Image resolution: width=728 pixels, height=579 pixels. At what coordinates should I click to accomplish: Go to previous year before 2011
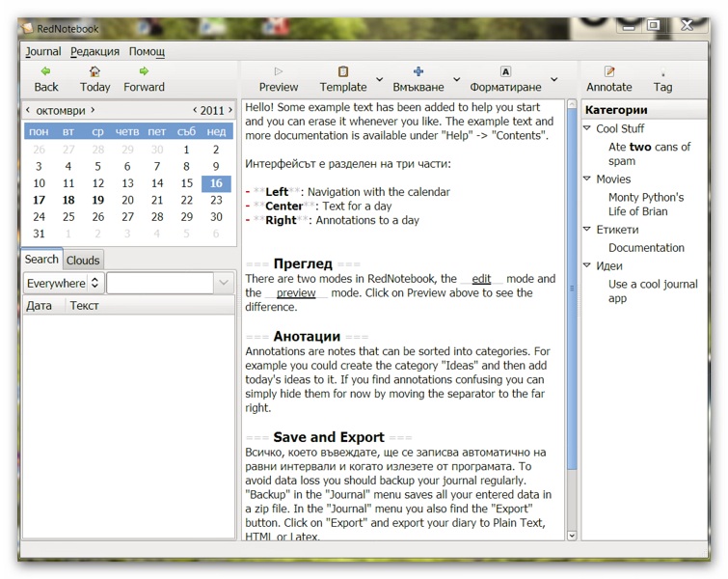(x=195, y=111)
